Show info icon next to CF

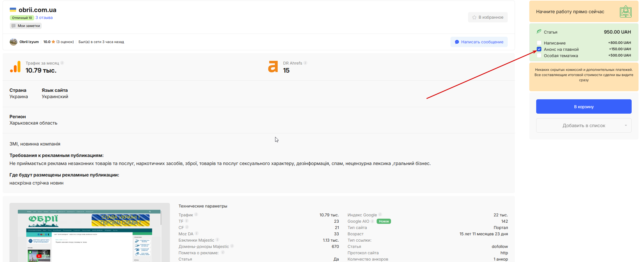tap(187, 227)
